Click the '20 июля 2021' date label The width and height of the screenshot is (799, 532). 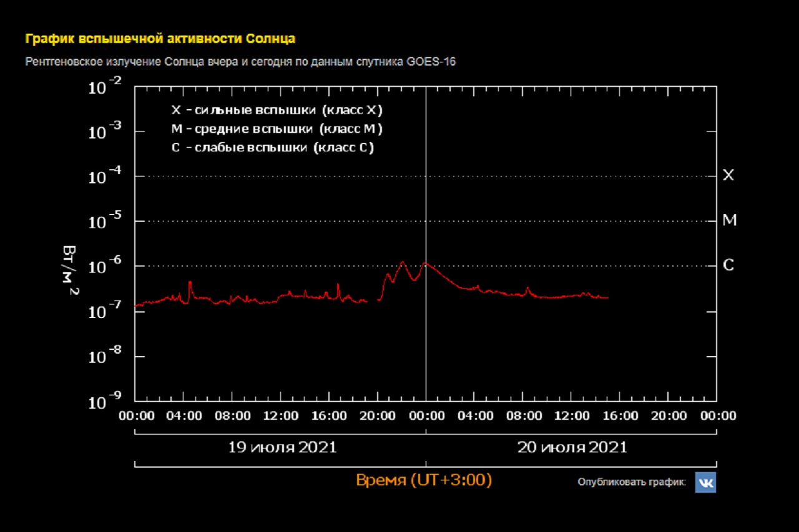tap(572, 447)
